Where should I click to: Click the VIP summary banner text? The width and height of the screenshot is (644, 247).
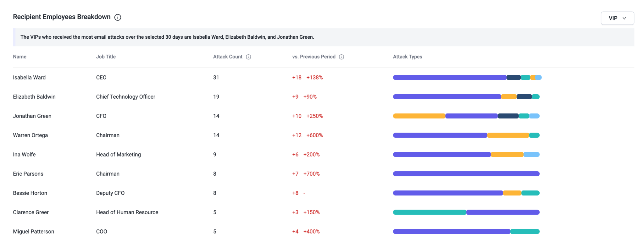pyautogui.click(x=167, y=37)
